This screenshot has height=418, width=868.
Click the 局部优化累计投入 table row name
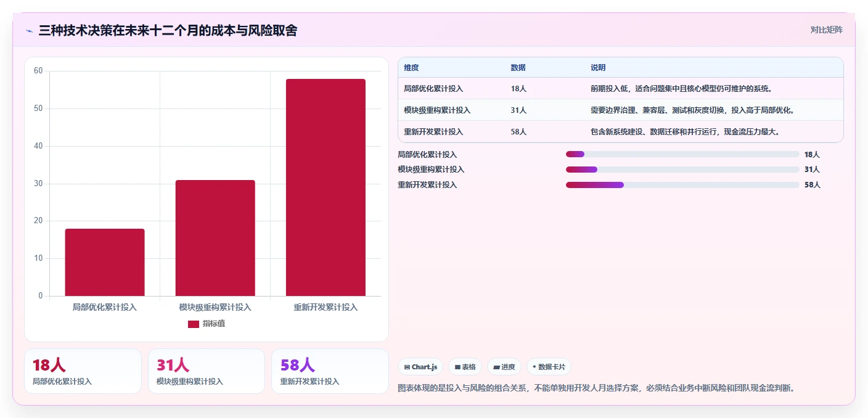(x=433, y=89)
